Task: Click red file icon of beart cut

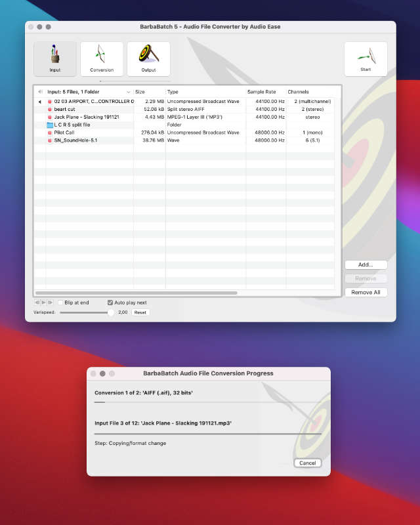Action: 50,109
